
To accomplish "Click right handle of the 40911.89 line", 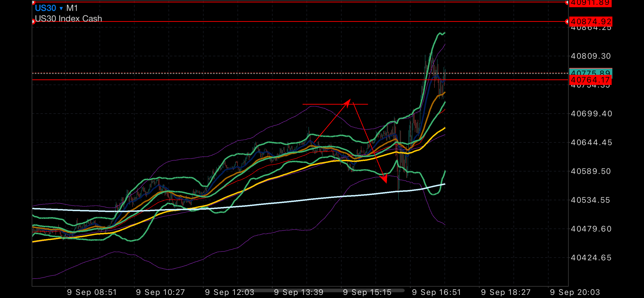I will (567, 2).
